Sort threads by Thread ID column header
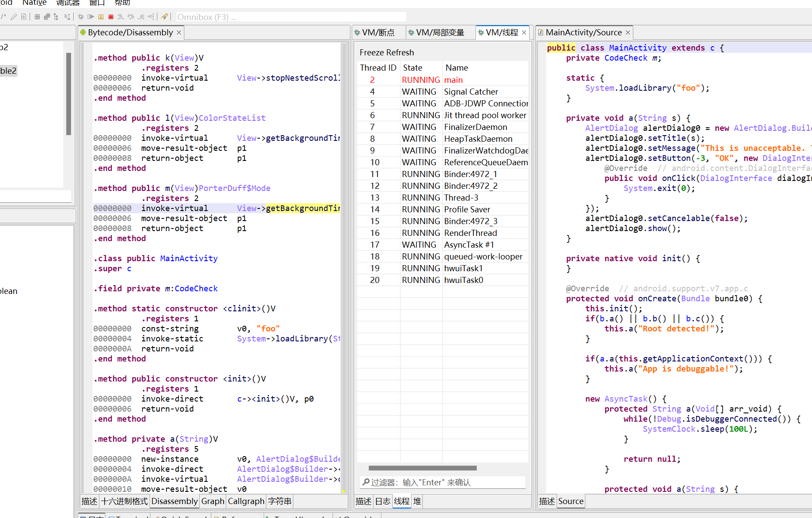Screen dimensions: 812x518 point(378,68)
